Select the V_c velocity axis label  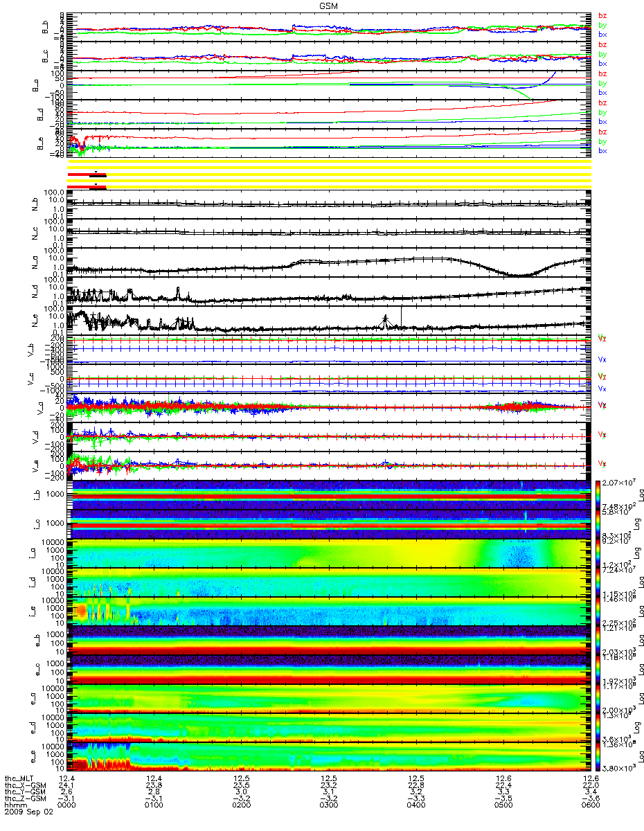(x=29, y=379)
